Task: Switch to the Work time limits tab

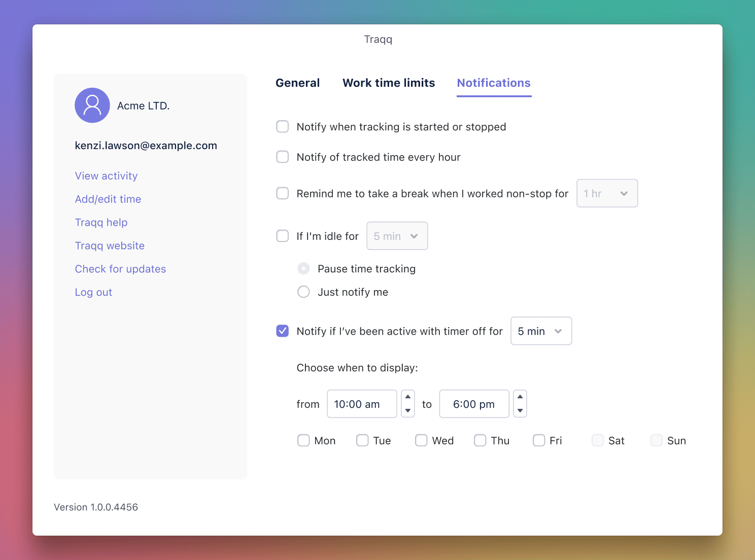Action: 389,83
